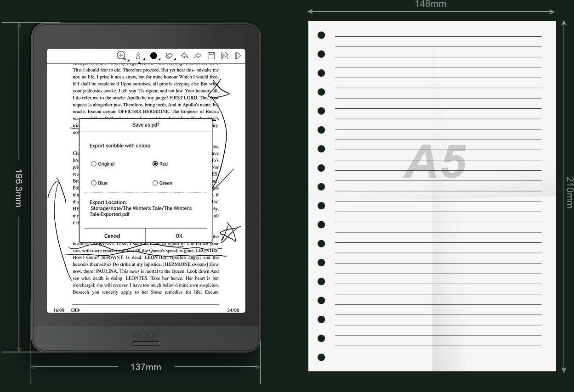Select the Green color radio button
Image resolution: width=574 pixels, height=392 pixels.
point(155,183)
